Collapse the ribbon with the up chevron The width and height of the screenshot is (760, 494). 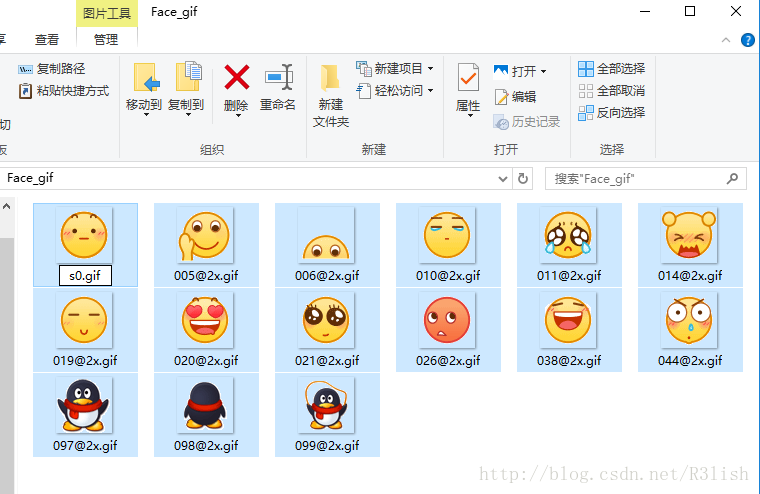coord(726,40)
